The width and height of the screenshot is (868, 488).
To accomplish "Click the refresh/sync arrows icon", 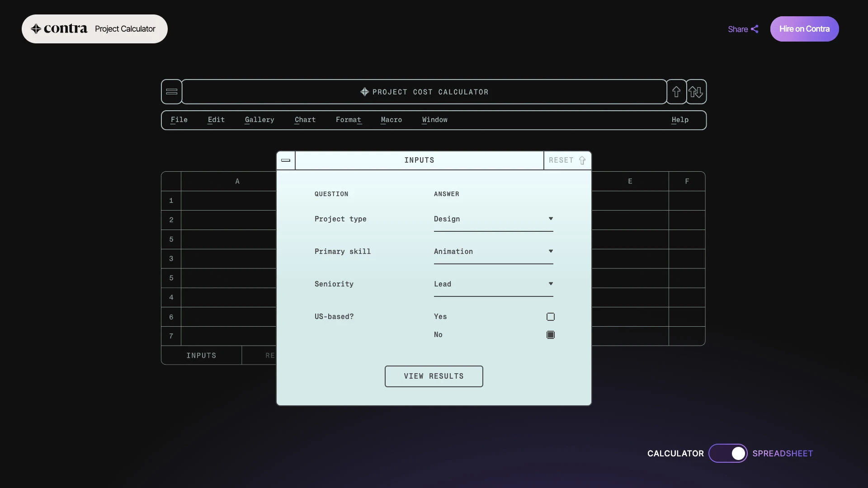I will (696, 91).
